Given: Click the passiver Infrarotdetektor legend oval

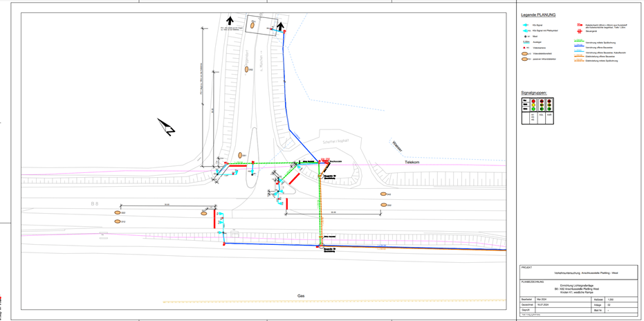Looking at the screenshot, I should (525, 59).
